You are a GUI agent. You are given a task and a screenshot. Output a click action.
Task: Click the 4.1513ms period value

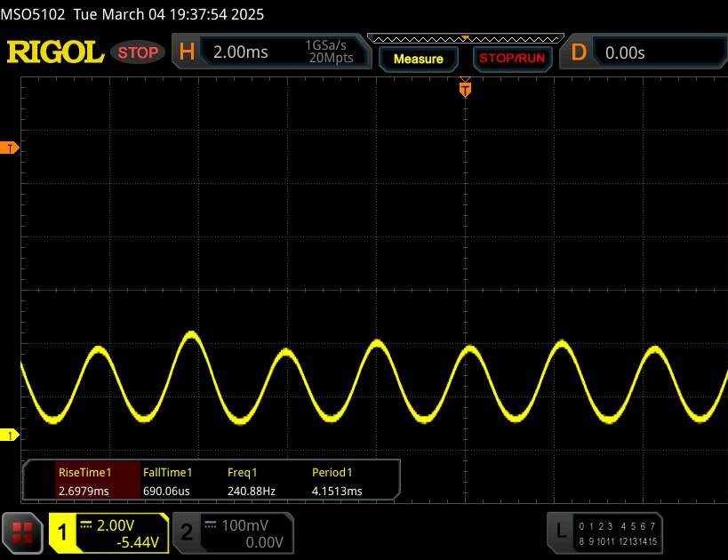337,491
